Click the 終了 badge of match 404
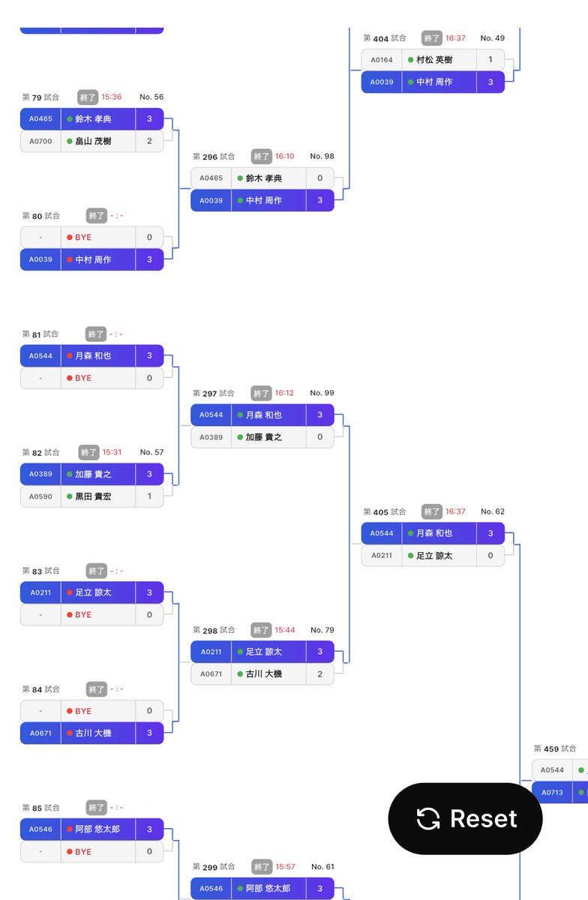Screen dimensions: 588x900 coord(432,38)
